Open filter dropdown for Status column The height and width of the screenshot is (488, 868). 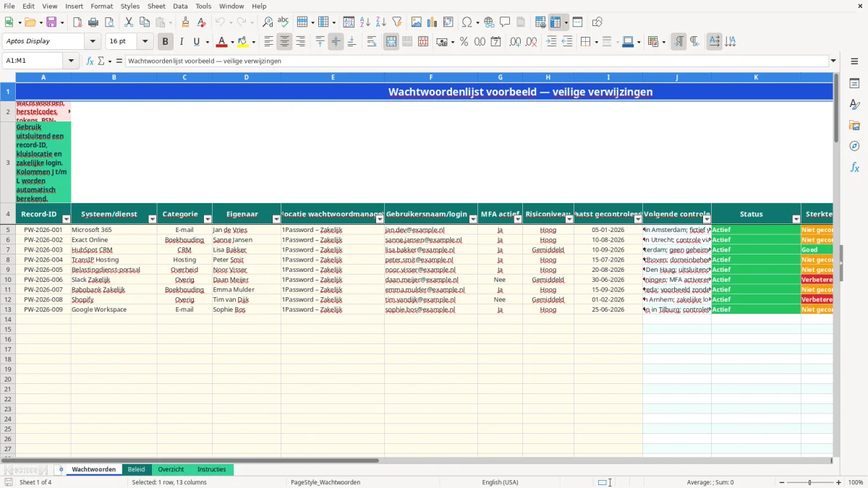796,219
